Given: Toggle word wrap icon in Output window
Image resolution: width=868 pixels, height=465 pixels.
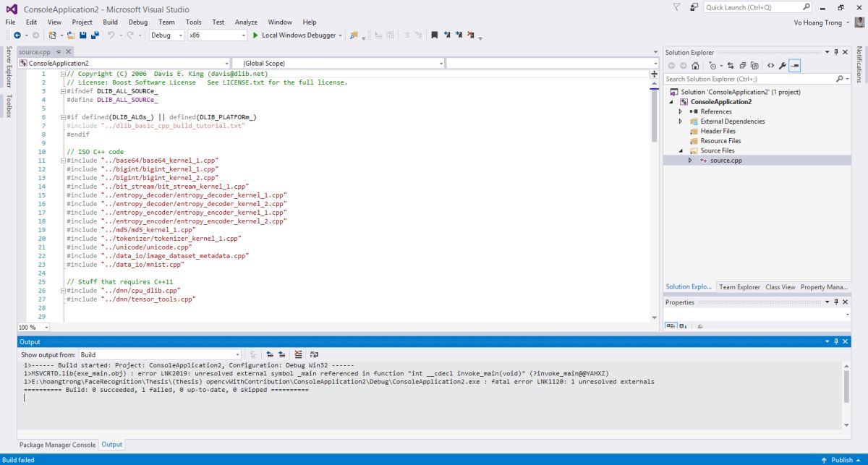Looking at the screenshot, I should pos(314,354).
